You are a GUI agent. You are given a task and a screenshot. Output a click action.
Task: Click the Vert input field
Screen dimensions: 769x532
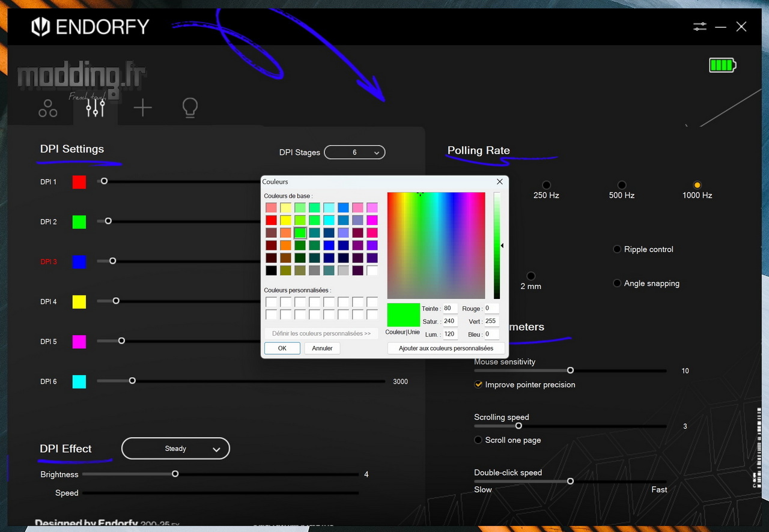[x=491, y=321]
